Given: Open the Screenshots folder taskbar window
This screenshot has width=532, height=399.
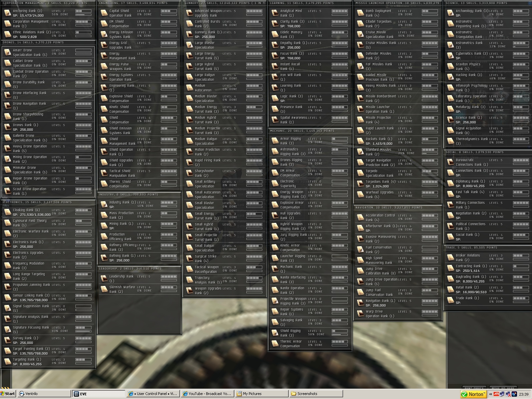Looking at the screenshot, I should tap(316, 394).
